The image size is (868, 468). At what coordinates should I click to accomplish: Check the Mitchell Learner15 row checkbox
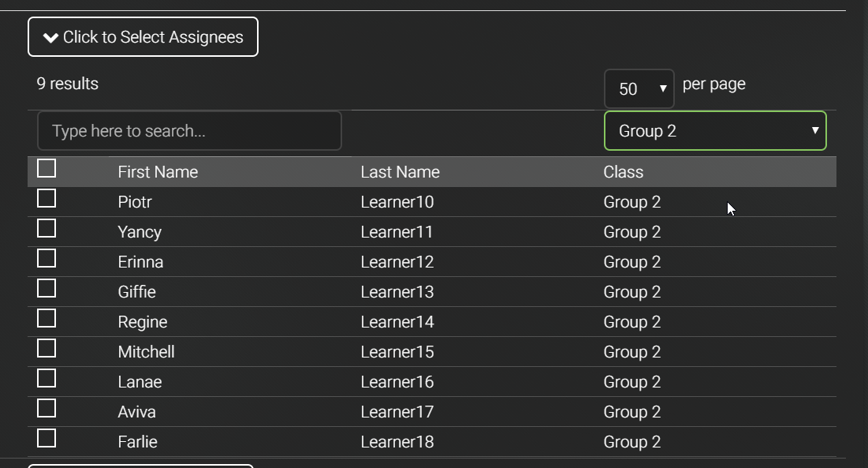point(47,348)
